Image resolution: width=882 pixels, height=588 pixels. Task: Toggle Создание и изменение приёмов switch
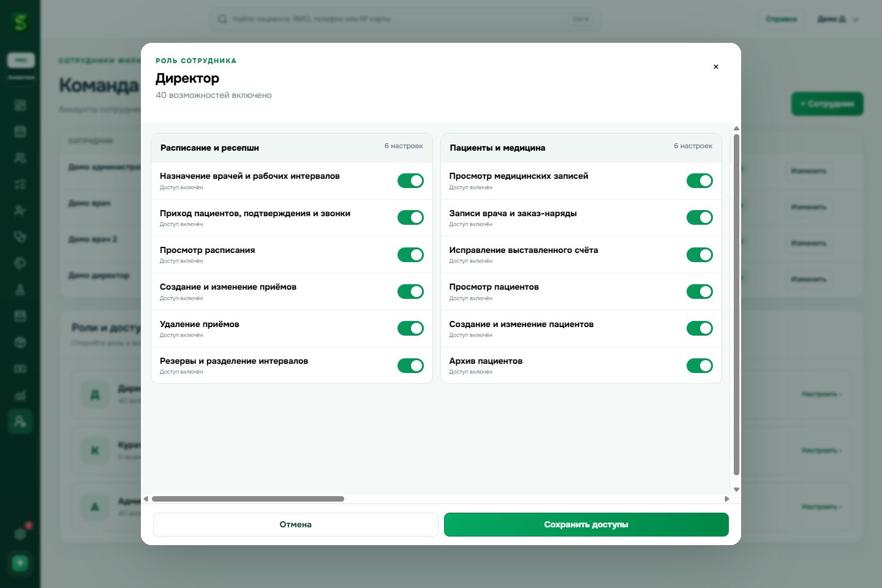(x=410, y=292)
